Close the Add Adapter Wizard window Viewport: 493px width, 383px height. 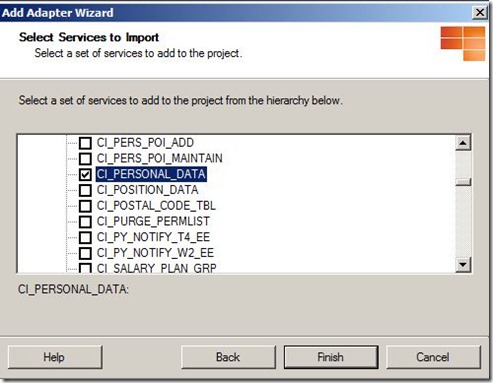(x=480, y=13)
